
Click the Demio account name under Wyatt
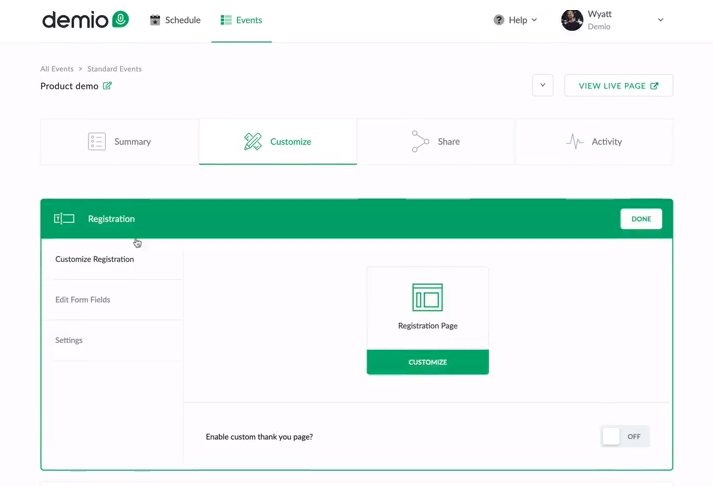[x=599, y=26]
